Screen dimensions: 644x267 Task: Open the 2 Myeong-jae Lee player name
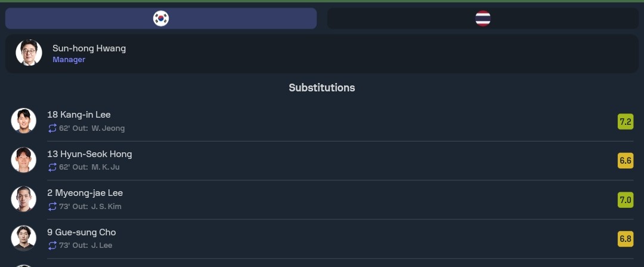85,193
